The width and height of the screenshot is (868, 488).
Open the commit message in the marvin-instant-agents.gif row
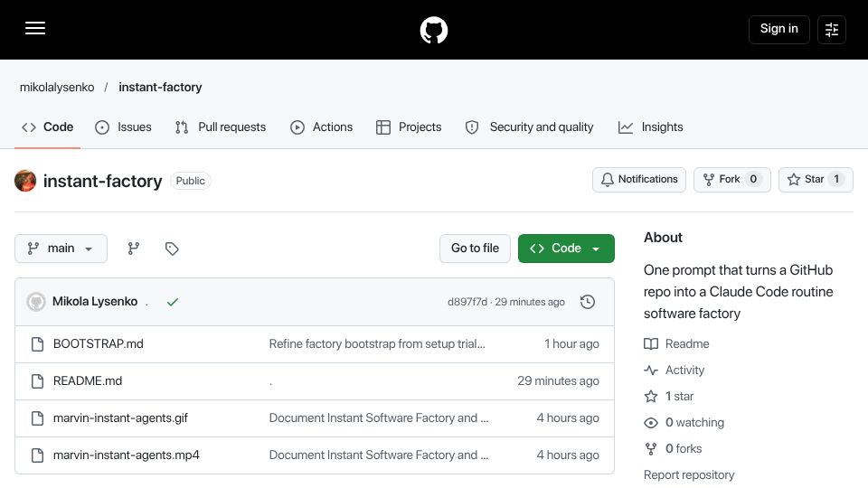[379, 418]
